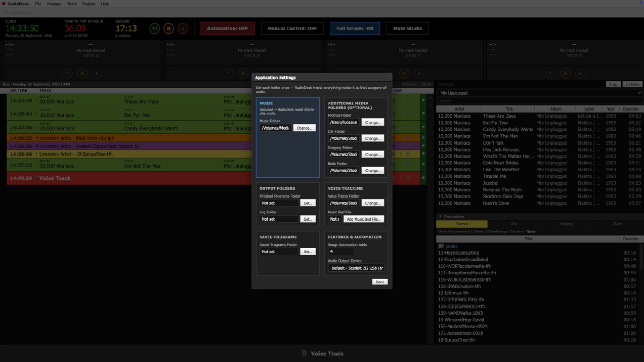Click the red record transport button
This screenshot has height=362, width=644.
(183, 28)
